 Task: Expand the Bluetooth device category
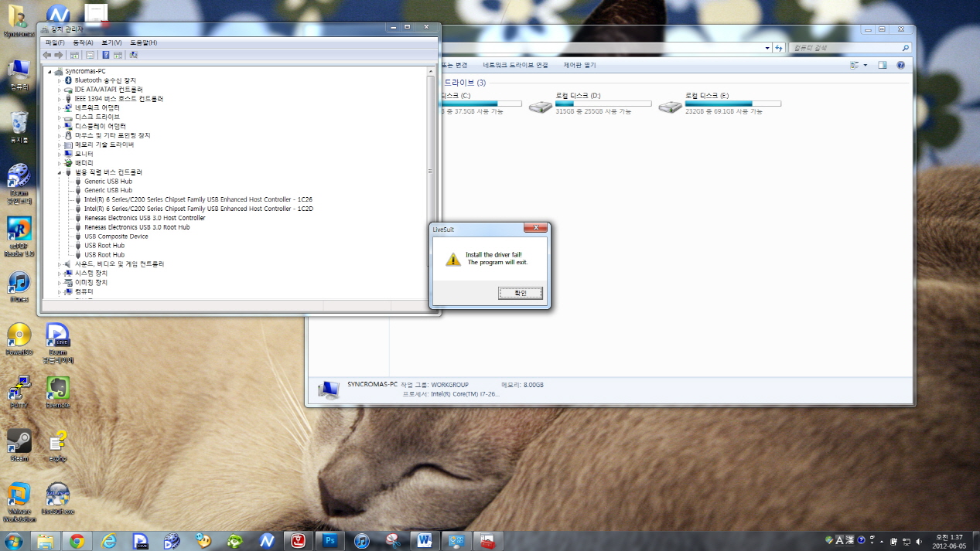59,80
